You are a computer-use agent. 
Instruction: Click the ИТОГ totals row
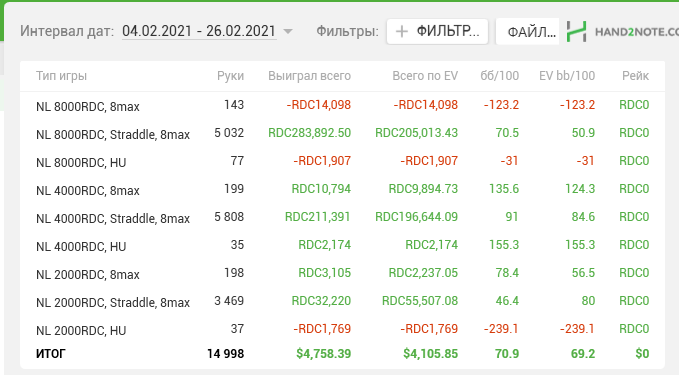(x=342, y=354)
